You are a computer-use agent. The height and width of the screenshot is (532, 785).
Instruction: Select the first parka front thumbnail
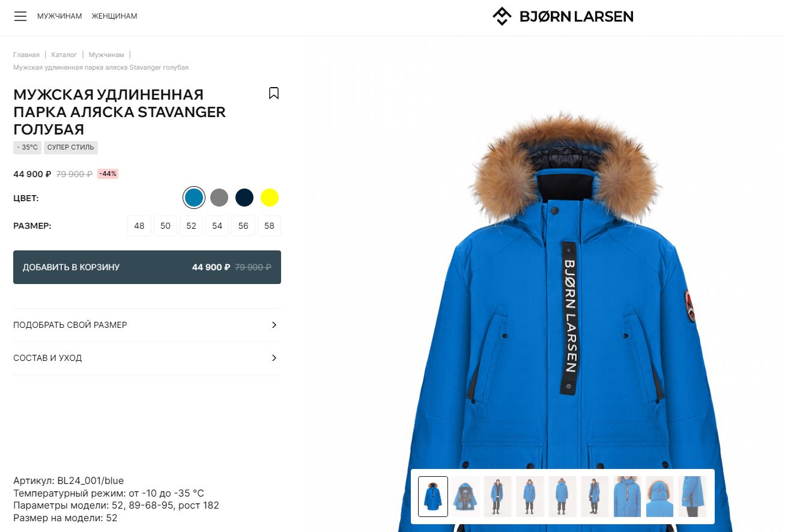(x=433, y=497)
